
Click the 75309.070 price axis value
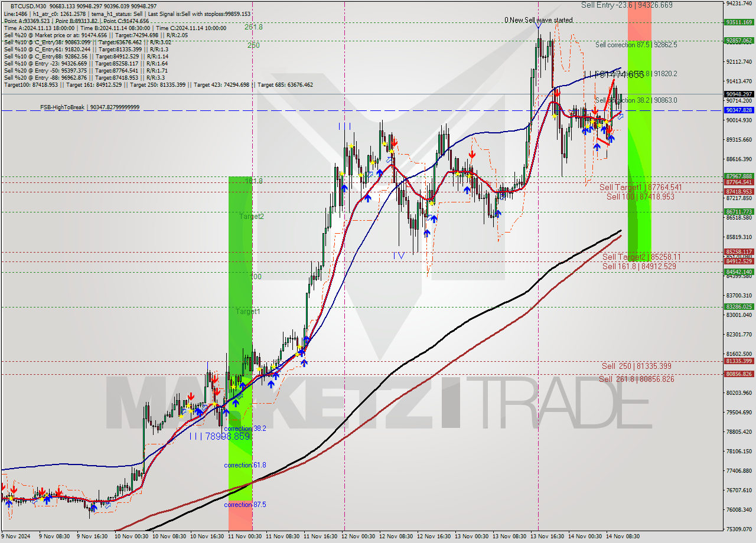point(739,529)
